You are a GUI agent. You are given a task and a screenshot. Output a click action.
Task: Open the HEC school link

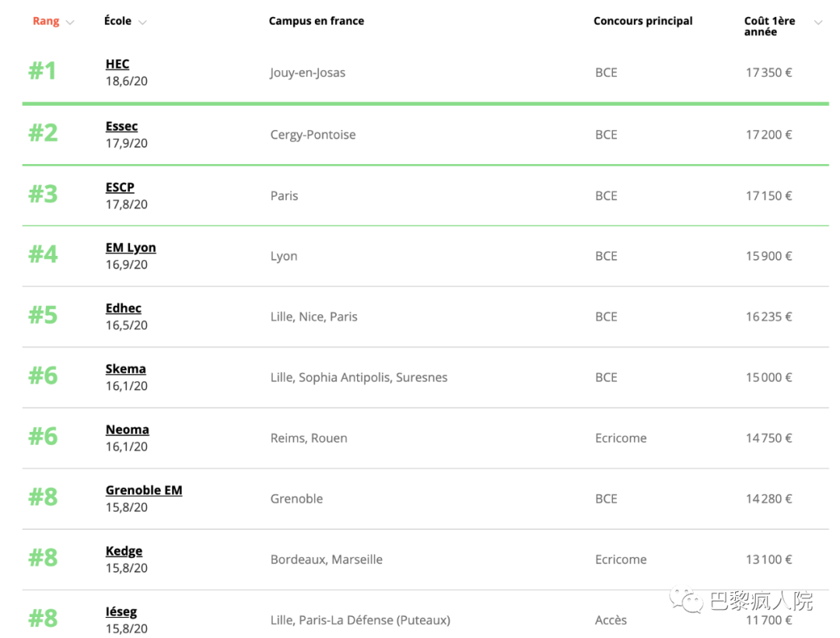coord(117,65)
